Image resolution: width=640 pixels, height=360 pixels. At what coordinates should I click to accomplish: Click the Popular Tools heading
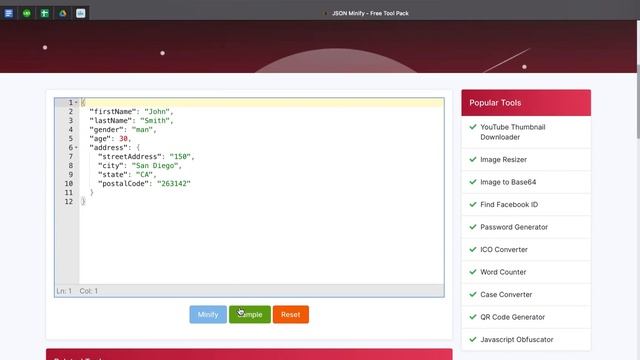[495, 103]
